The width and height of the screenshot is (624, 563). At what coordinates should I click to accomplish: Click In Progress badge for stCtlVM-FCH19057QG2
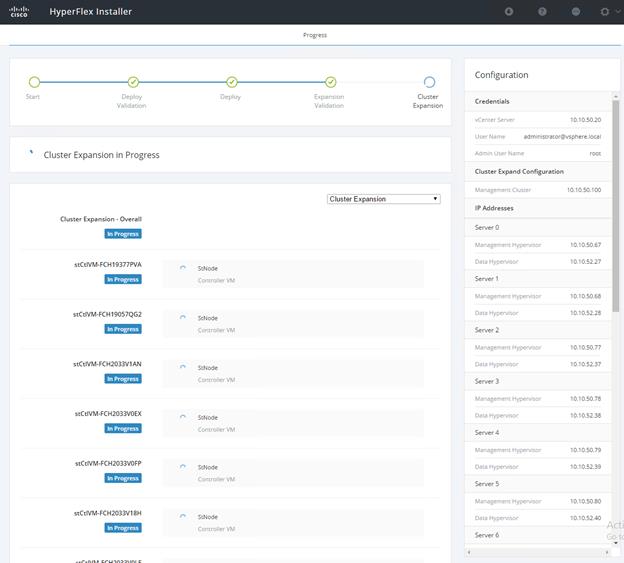pyautogui.click(x=123, y=329)
